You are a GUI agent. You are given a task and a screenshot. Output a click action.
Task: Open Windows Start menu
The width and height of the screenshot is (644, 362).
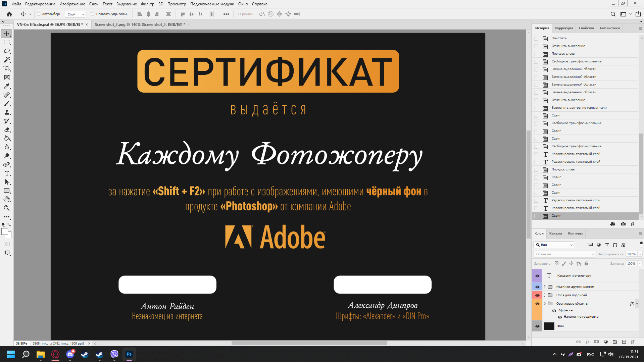pos(11,354)
